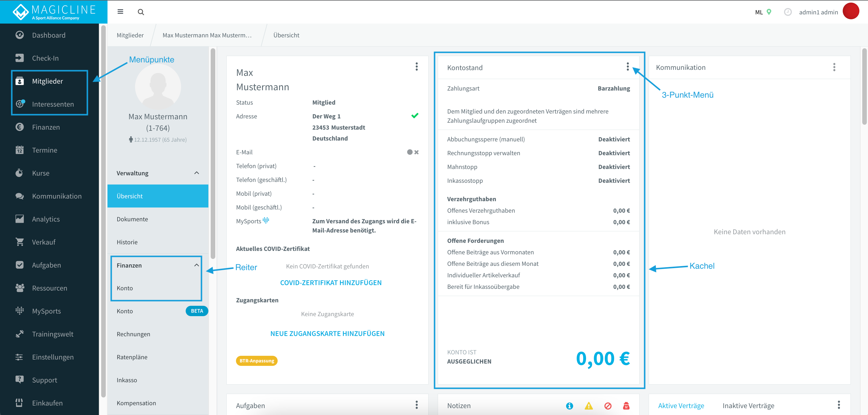Open the 3-dot menu on member card
The image size is (868, 415).
point(416,67)
